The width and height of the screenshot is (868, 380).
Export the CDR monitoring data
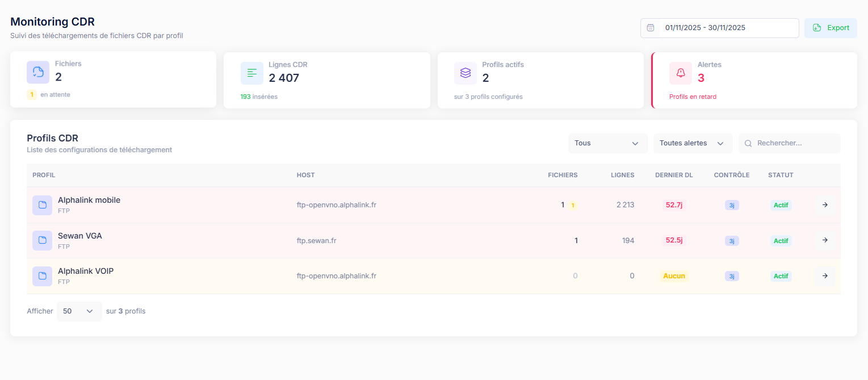pos(831,28)
